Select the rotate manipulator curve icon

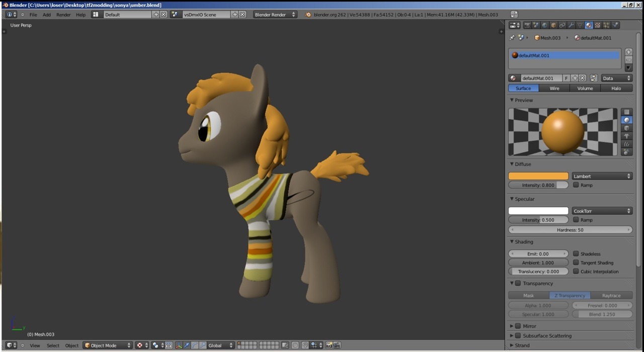click(195, 345)
